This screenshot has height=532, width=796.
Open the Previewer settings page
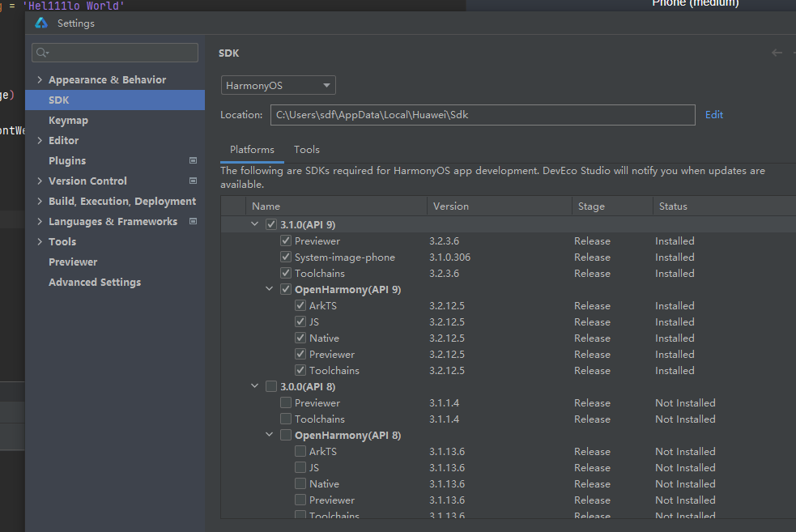click(73, 262)
